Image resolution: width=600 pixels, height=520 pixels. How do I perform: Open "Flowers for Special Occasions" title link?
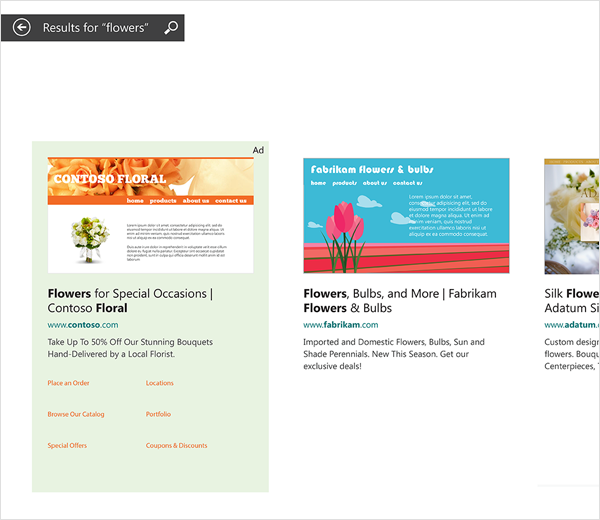click(130, 301)
